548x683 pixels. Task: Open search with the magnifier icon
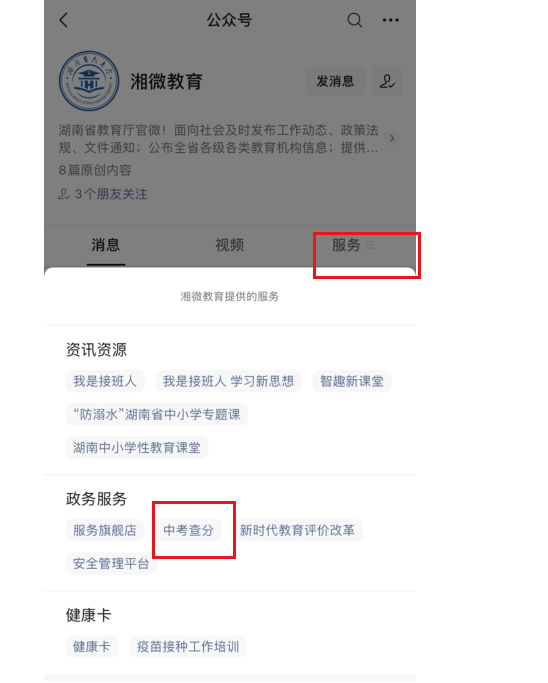[x=354, y=20]
